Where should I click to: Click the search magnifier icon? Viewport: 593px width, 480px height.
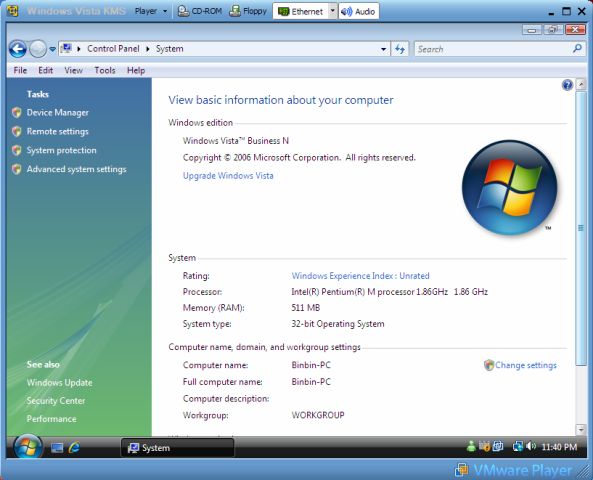[577, 48]
